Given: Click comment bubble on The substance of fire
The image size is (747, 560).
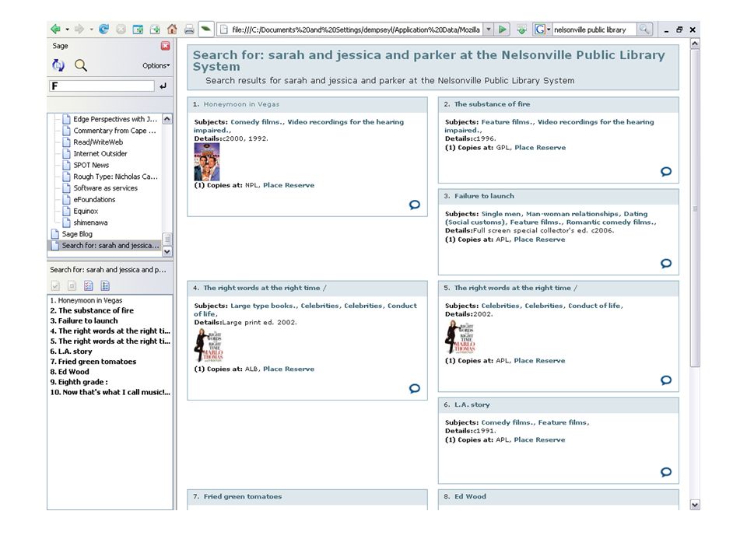Looking at the screenshot, I should pos(666,171).
